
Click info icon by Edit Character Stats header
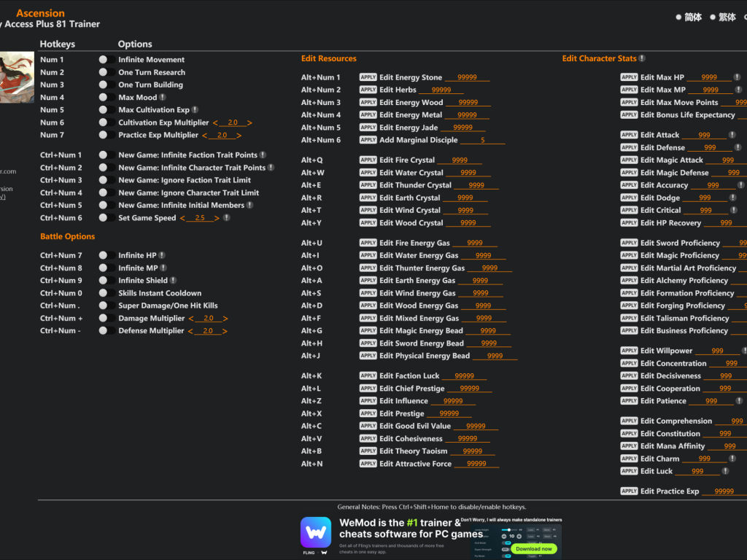point(642,58)
